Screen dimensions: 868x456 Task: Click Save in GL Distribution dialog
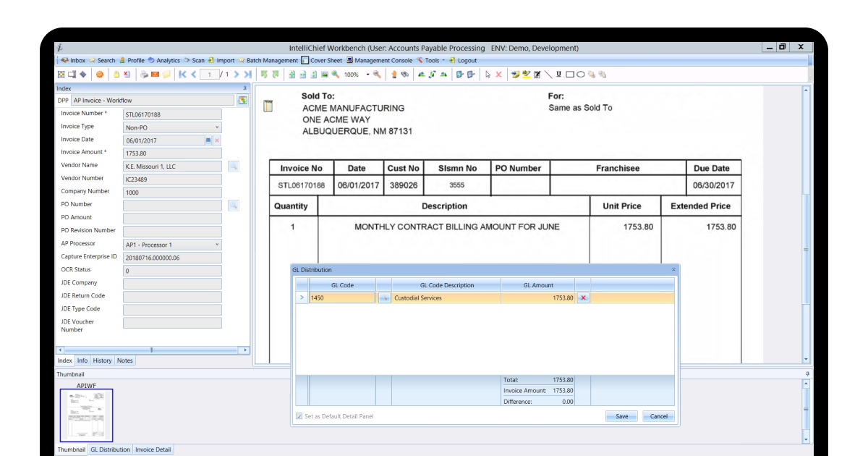[621, 416]
